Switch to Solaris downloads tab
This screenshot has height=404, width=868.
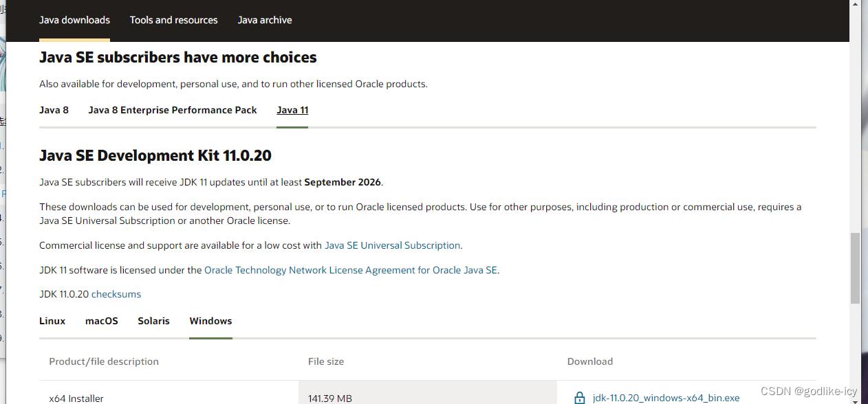(x=153, y=321)
